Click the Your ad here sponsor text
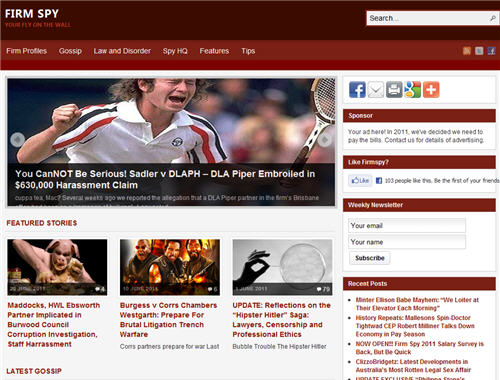 416,136
